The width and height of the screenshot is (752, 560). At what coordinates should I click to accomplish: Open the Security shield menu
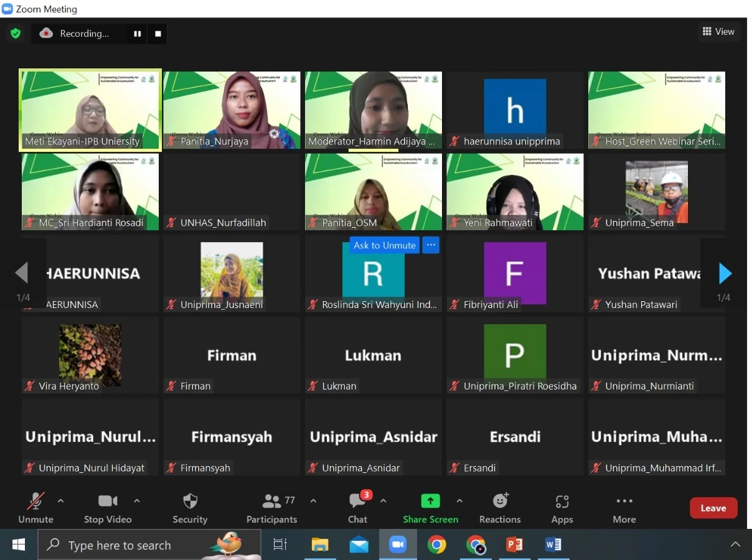[190, 508]
